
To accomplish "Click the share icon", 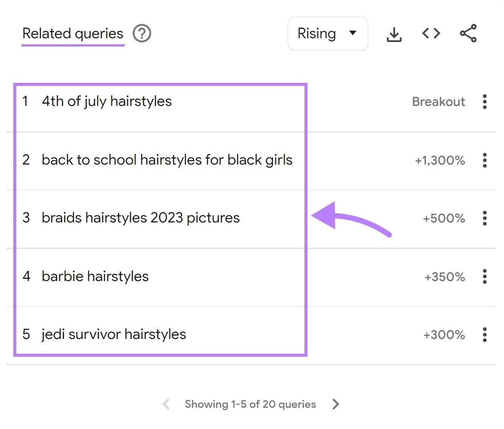I will (x=468, y=33).
